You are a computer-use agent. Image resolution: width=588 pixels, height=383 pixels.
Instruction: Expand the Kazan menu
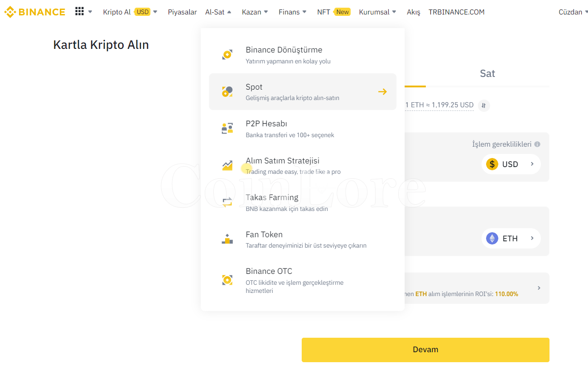255,12
